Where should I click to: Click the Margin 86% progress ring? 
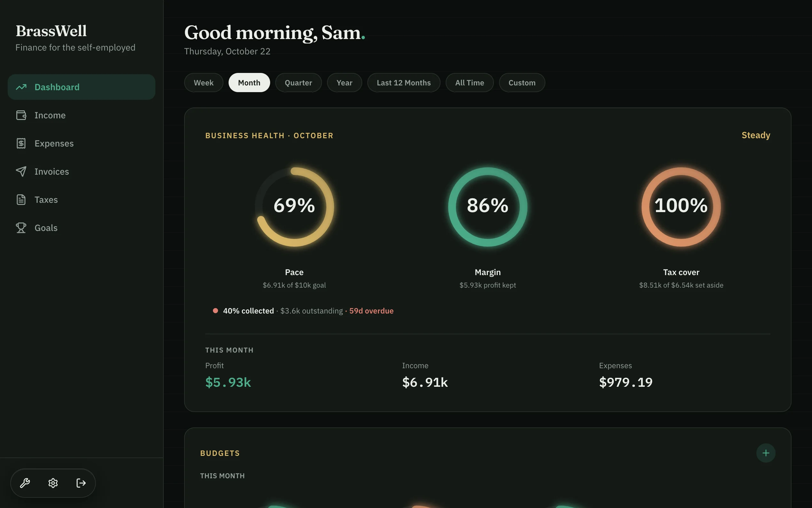click(488, 207)
